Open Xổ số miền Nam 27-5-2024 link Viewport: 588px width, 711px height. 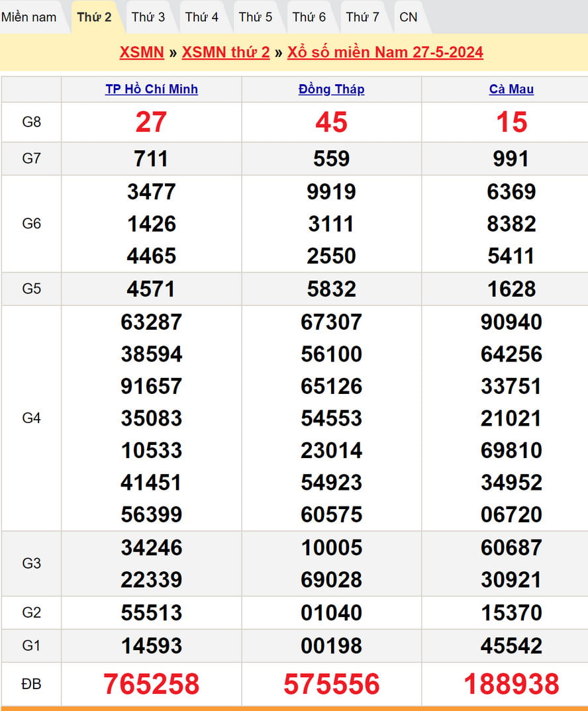click(385, 52)
